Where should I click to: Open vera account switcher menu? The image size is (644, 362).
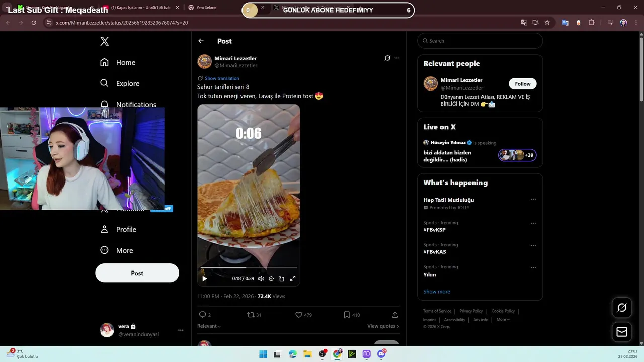[142, 330]
